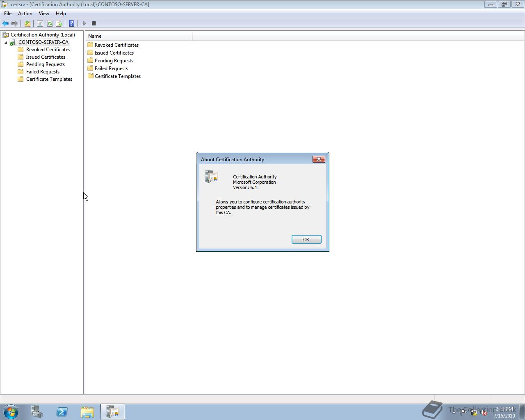Open the Windows Start orb
The width and height of the screenshot is (525, 420).
click(11, 412)
